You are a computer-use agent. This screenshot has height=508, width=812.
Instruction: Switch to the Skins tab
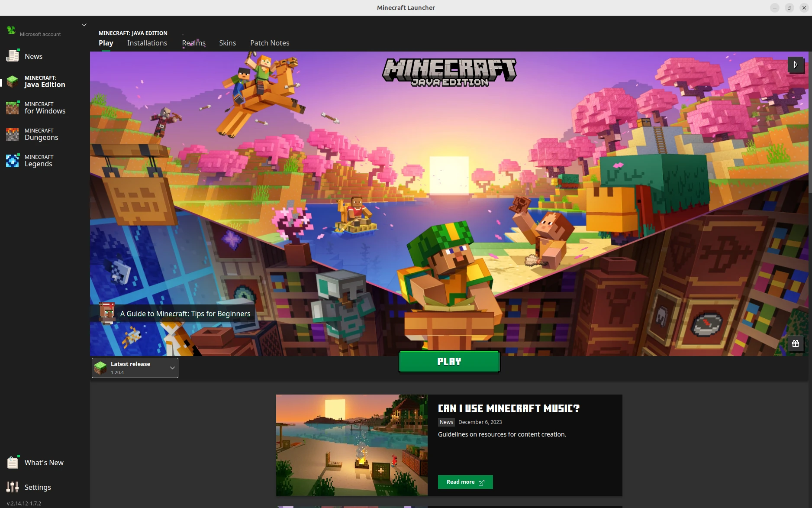(227, 43)
